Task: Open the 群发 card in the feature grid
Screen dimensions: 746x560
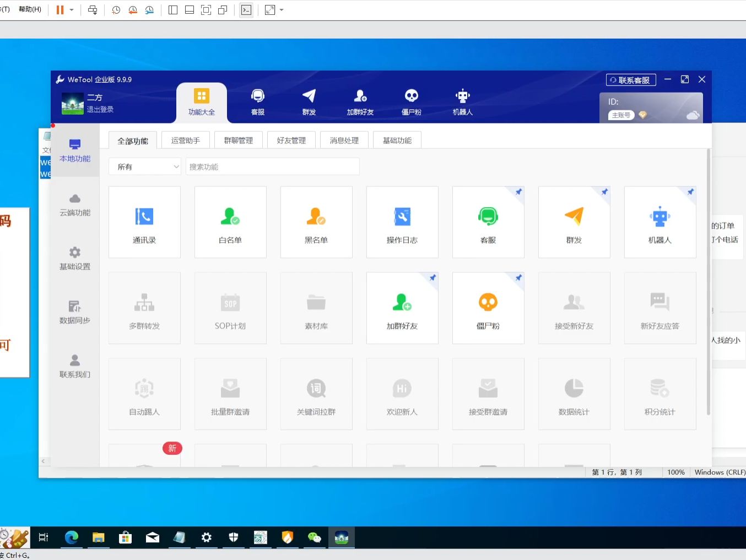Action: coord(574,222)
